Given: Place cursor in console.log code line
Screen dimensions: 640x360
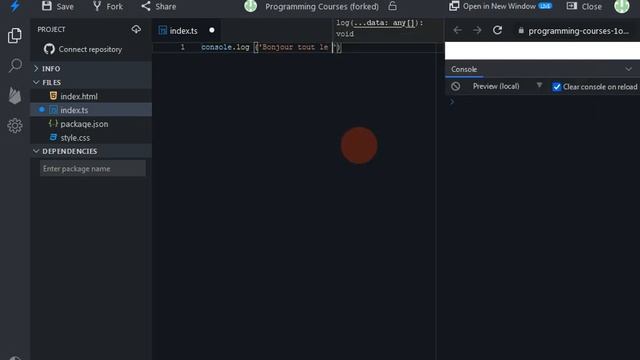Looking at the screenshot, I should [x=271, y=47].
